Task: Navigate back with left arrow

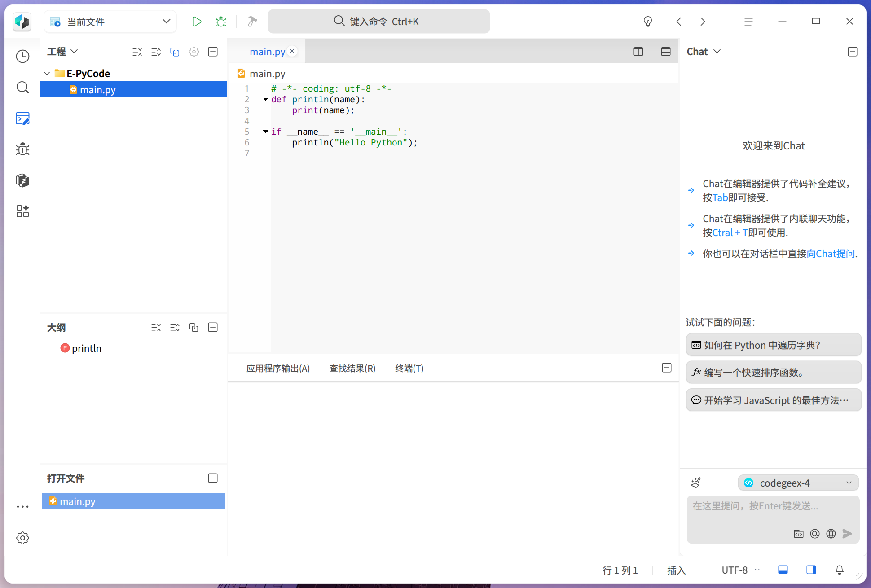Action: tap(679, 22)
